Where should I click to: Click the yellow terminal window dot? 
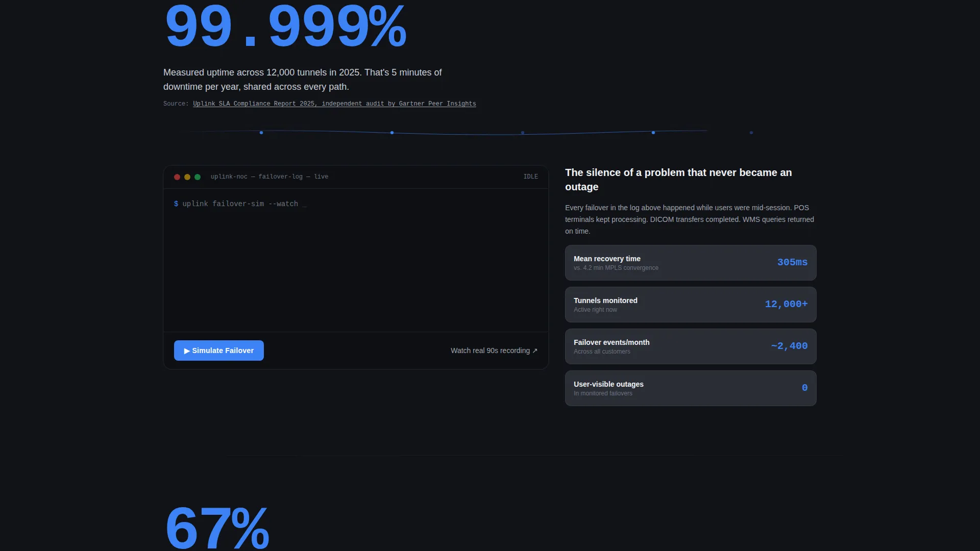click(x=187, y=177)
